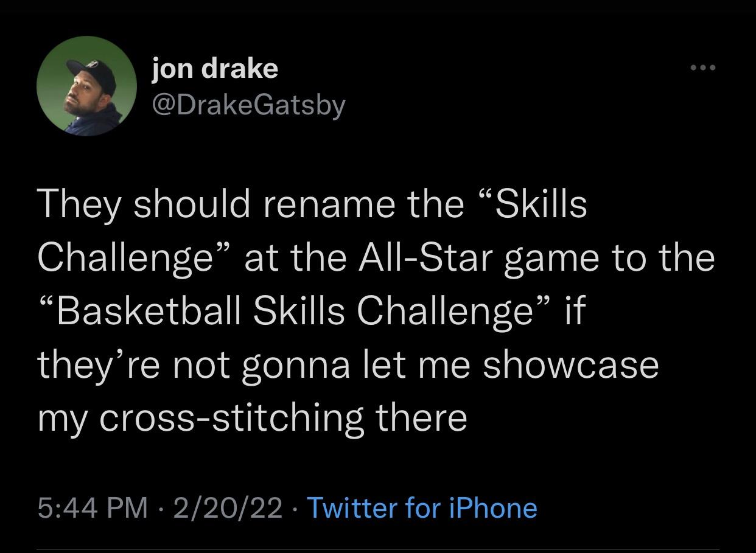Click the 2/20/22 tweet date

click(x=227, y=507)
